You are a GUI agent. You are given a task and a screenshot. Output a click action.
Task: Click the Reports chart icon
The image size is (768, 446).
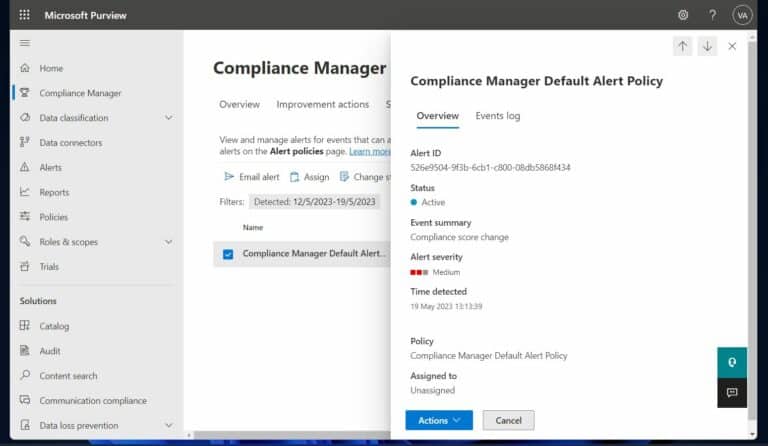(25, 192)
